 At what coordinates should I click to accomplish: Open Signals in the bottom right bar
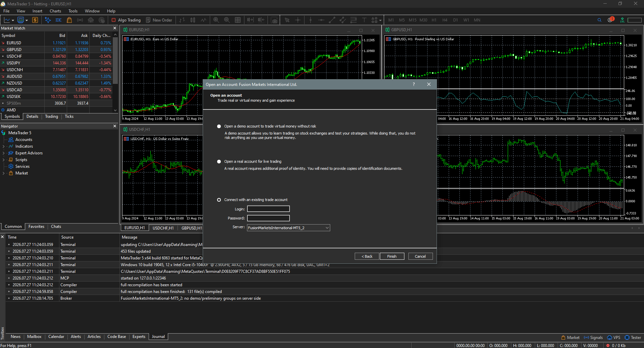[593, 338]
